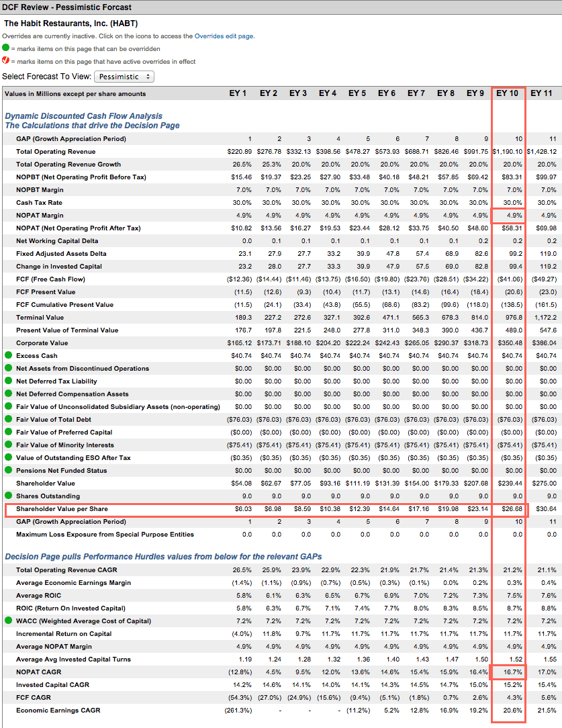Click the Maximum Loss Exposure from Special Purpose Entities label
The height and width of the screenshot is (728, 562).
click(x=105, y=535)
